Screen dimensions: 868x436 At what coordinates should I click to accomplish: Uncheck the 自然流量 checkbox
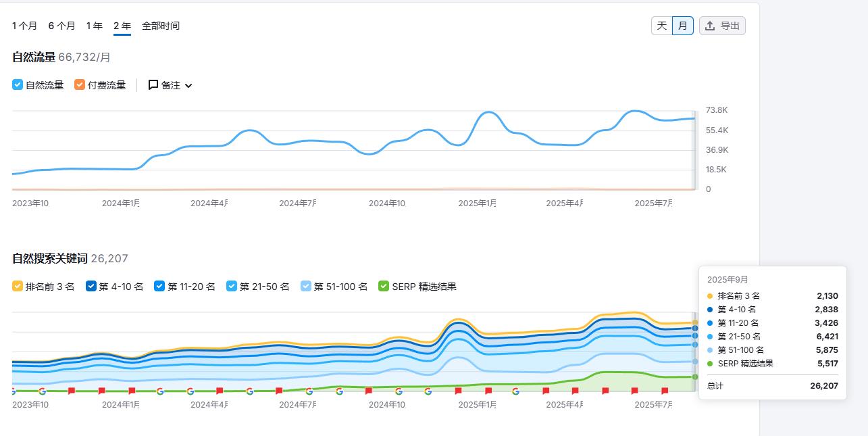(18, 85)
